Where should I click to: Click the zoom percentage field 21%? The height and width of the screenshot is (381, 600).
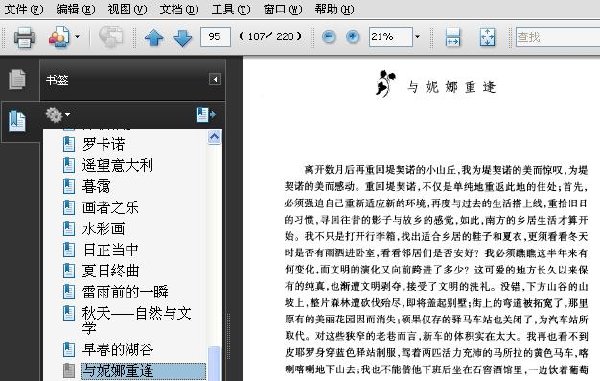tap(391, 37)
